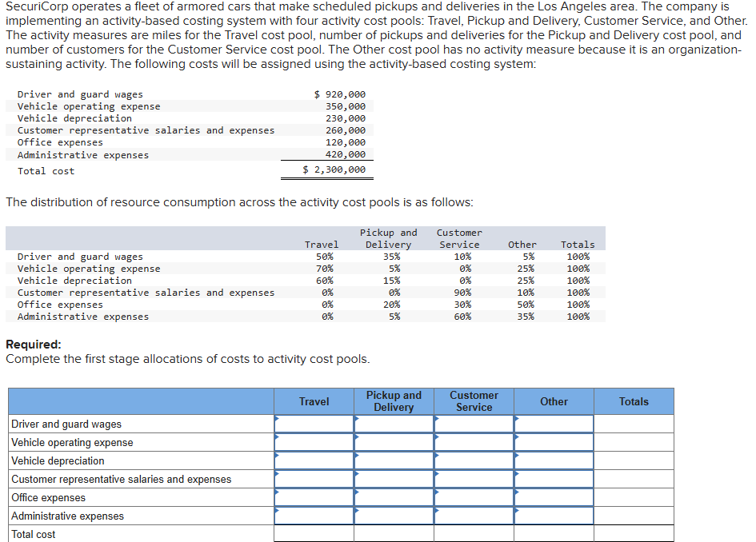
Task: Select the Driver and guard wages row label
Action: pos(64,424)
